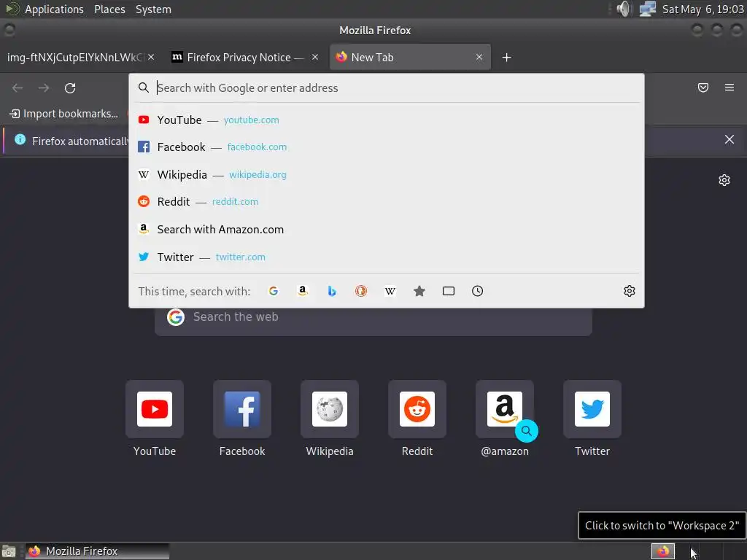Reload the current page
Screen dimensions: 747x560
point(70,87)
